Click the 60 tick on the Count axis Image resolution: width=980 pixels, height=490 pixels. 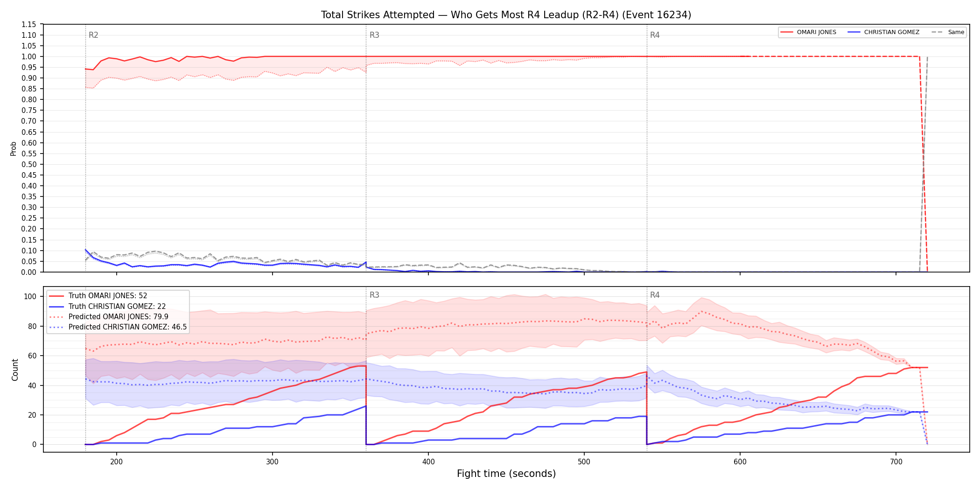[x=32, y=356]
